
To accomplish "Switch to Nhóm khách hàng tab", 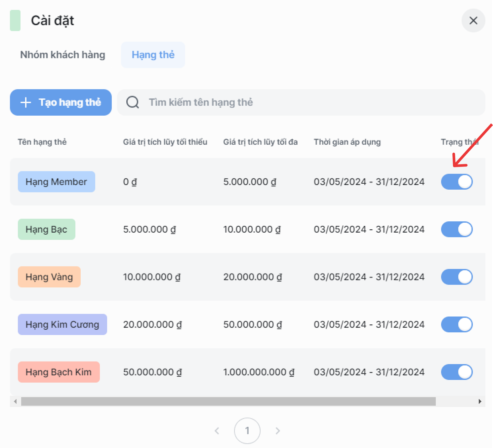I will tap(62, 55).
